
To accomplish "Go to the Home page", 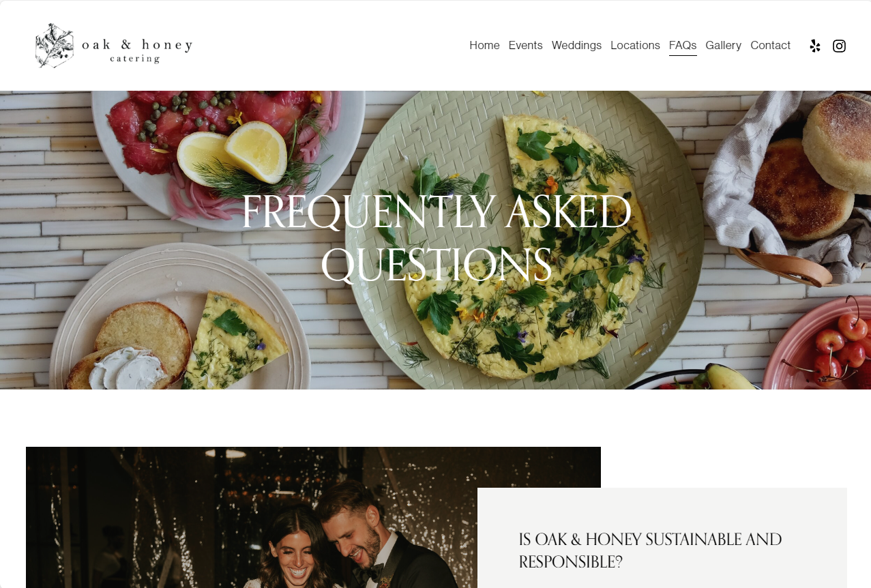I will click(484, 45).
